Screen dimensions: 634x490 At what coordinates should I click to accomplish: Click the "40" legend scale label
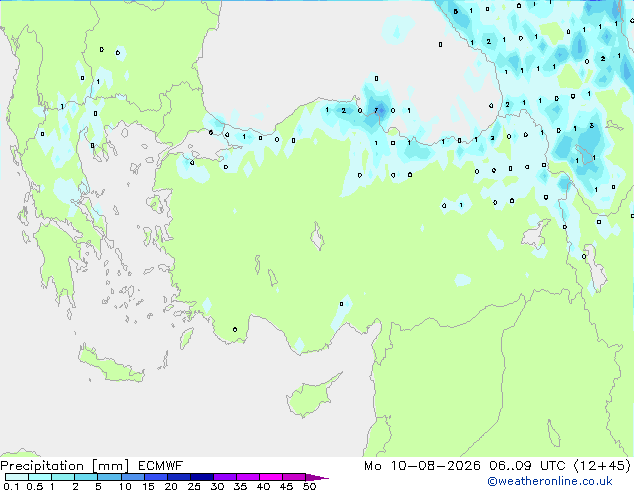pos(263,486)
